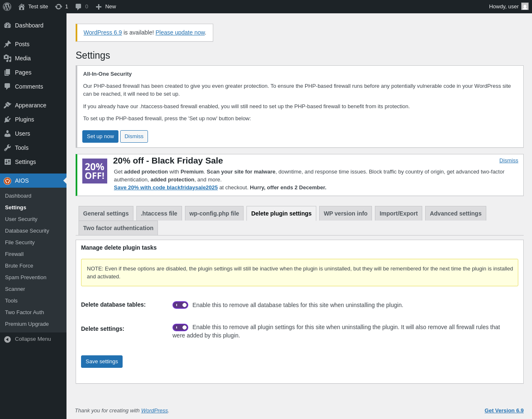The image size is (532, 419).
Task: Toggle the Delete database tables switch
Action: click(x=180, y=305)
